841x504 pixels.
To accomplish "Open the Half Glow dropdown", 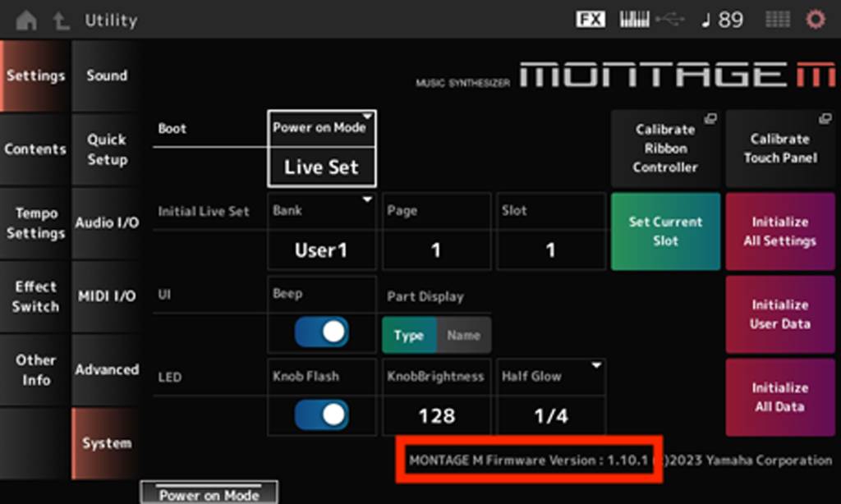I will 551,377.
